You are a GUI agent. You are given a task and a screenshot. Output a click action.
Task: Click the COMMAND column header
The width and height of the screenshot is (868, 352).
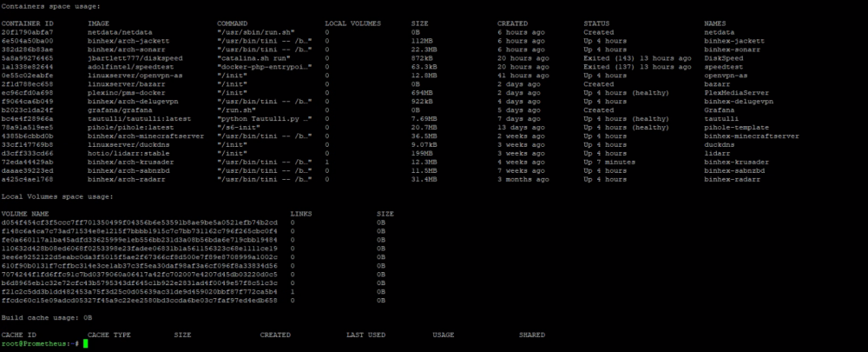click(232, 23)
